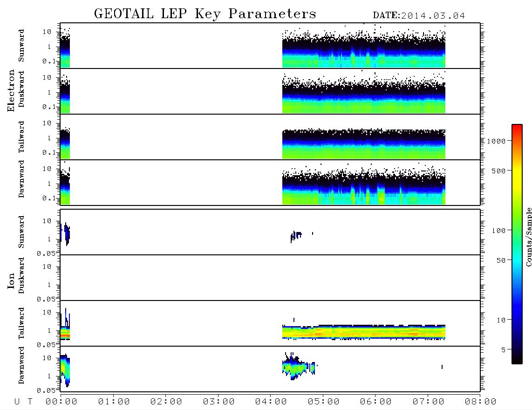Image resolution: width=532 pixels, height=410 pixels.
Task: Click the "0.05" tick label of Ion Dawnward panel
Action: (x=46, y=390)
